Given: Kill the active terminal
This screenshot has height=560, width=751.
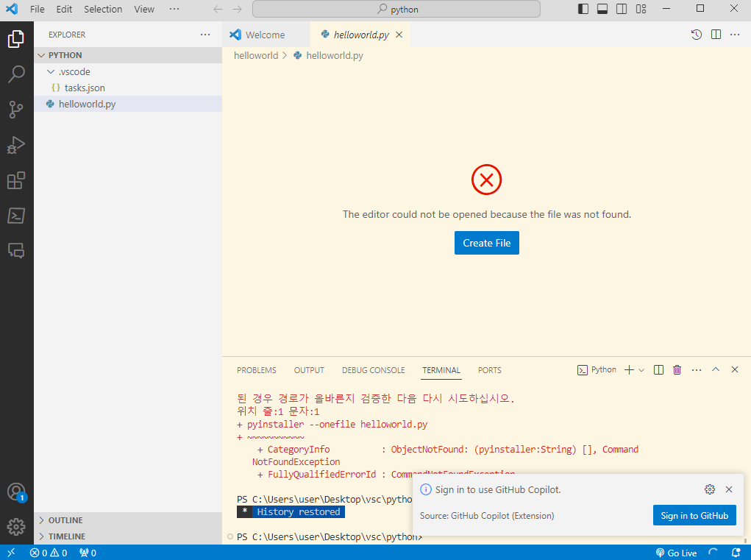Looking at the screenshot, I should [x=677, y=369].
